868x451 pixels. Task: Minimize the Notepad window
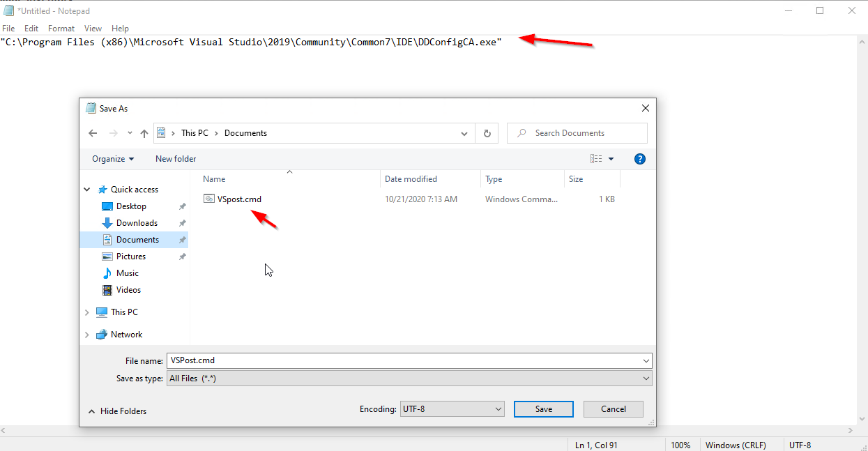[x=789, y=10]
